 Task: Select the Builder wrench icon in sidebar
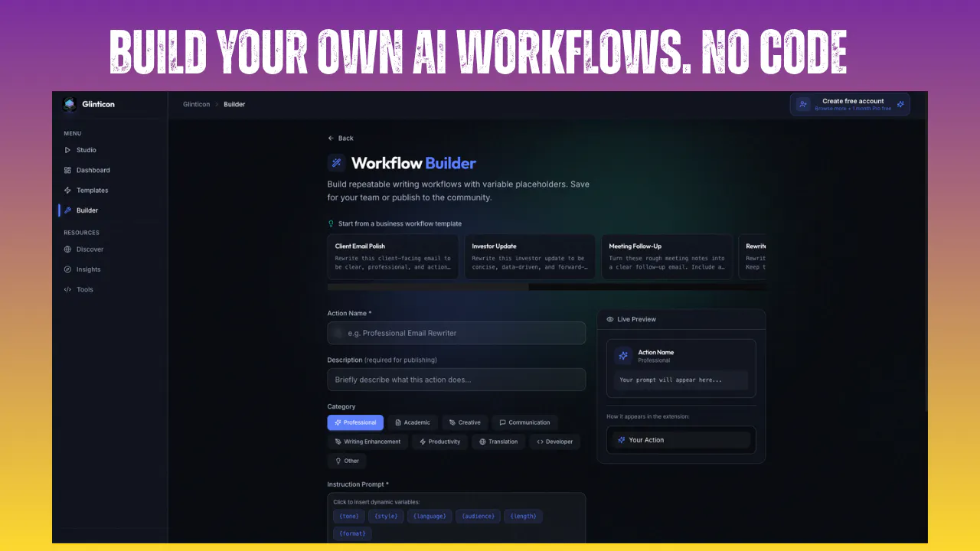(67, 210)
